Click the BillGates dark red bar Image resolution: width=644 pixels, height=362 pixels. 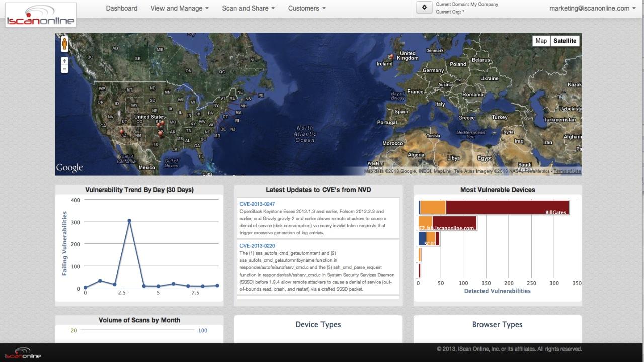507,207
